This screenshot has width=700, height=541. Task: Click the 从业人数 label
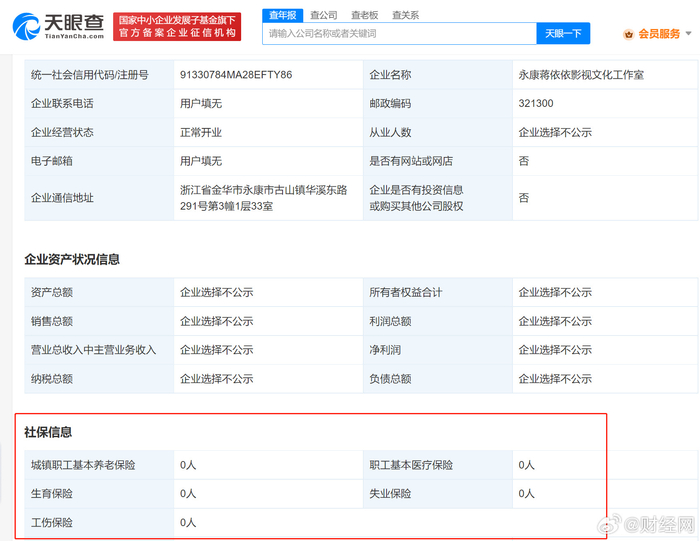click(390, 133)
